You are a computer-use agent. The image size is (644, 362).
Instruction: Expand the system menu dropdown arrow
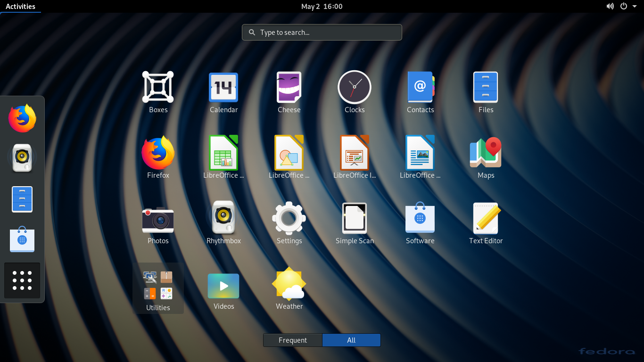pos(635,6)
